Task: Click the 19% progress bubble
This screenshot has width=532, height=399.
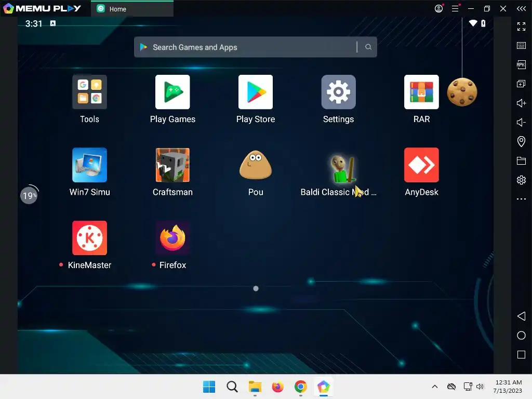Action: click(x=29, y=195)
